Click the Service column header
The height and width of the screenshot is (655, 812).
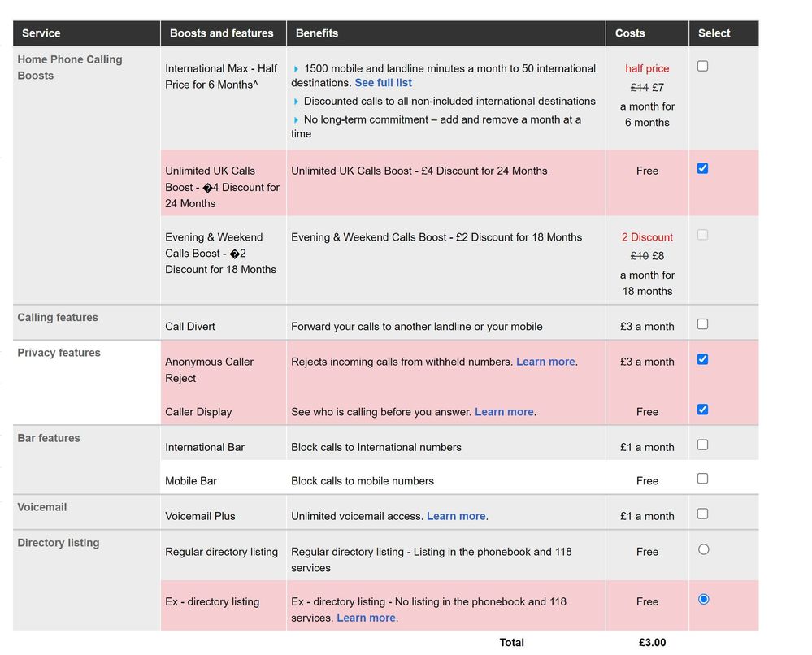pos(41,33)
